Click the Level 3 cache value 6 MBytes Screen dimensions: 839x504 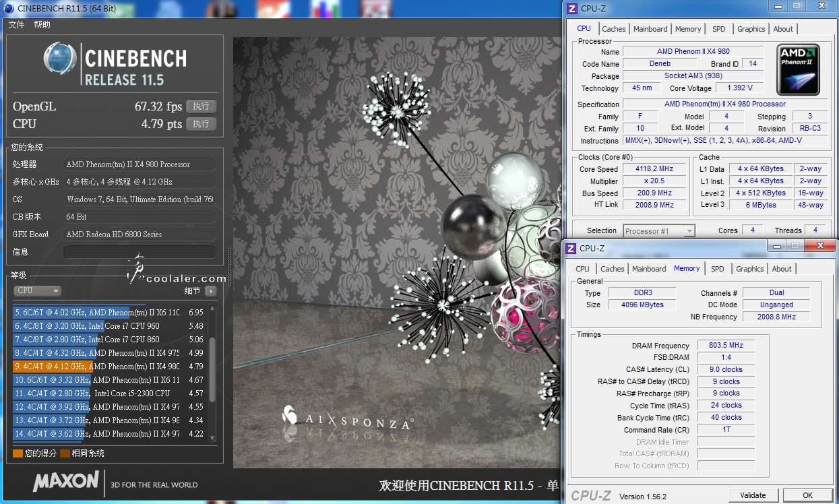(x=760, y=205)
